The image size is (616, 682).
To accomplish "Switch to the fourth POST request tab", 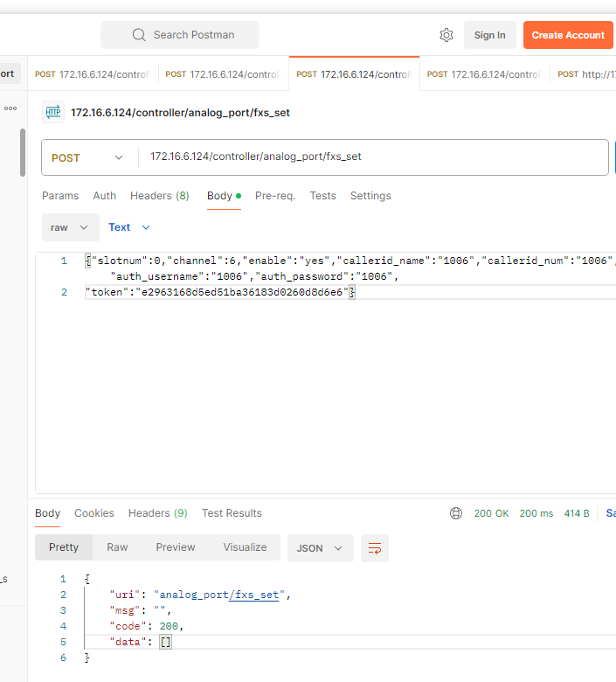I will (485, 74).
